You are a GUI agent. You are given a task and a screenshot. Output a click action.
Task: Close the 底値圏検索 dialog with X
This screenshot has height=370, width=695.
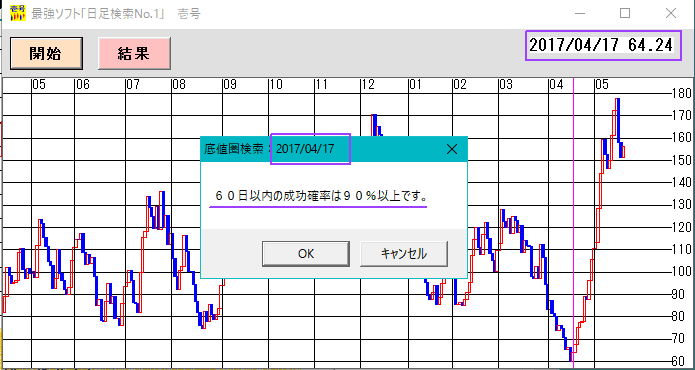452,149
